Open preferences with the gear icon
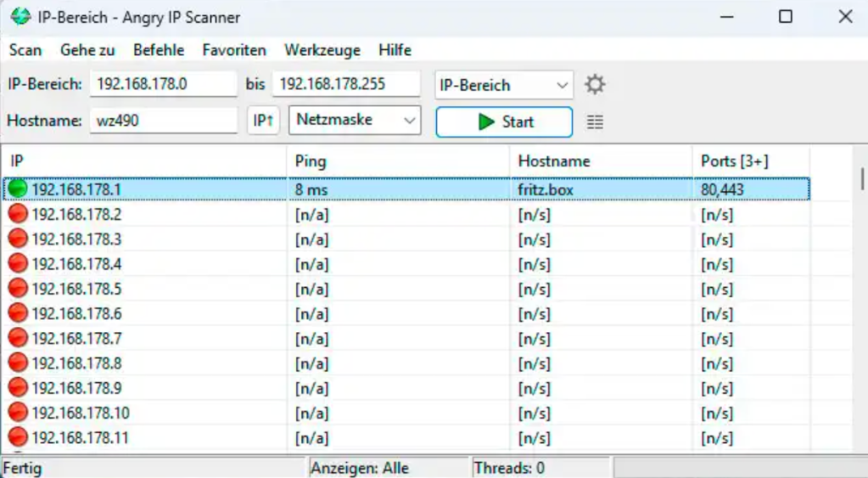Screen dimensions: 868x478 tap(595, 85)
